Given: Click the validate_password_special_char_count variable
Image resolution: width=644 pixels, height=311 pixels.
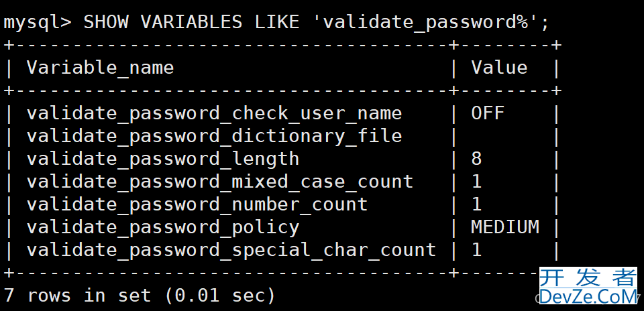Looking at the screenshot, I should 231,250.
